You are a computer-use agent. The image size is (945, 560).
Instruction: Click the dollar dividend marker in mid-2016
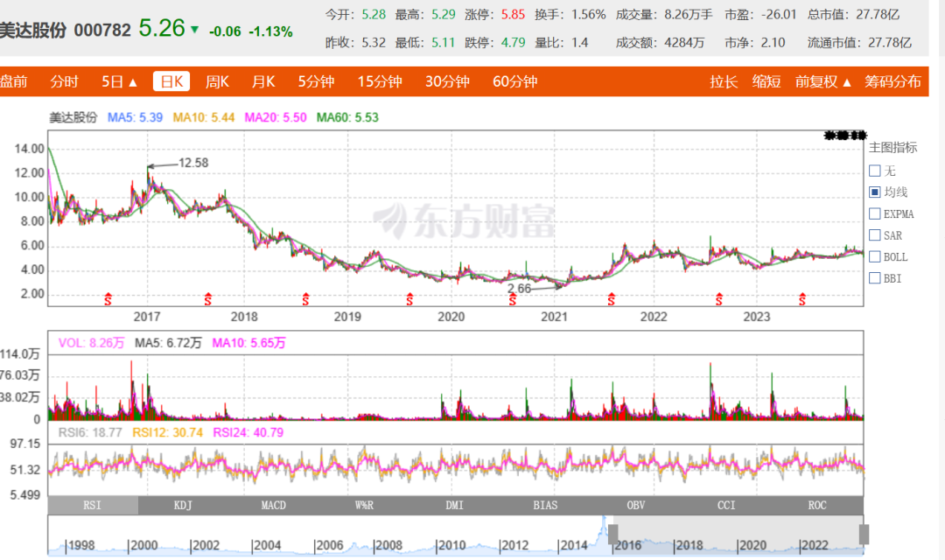point(109,299)
